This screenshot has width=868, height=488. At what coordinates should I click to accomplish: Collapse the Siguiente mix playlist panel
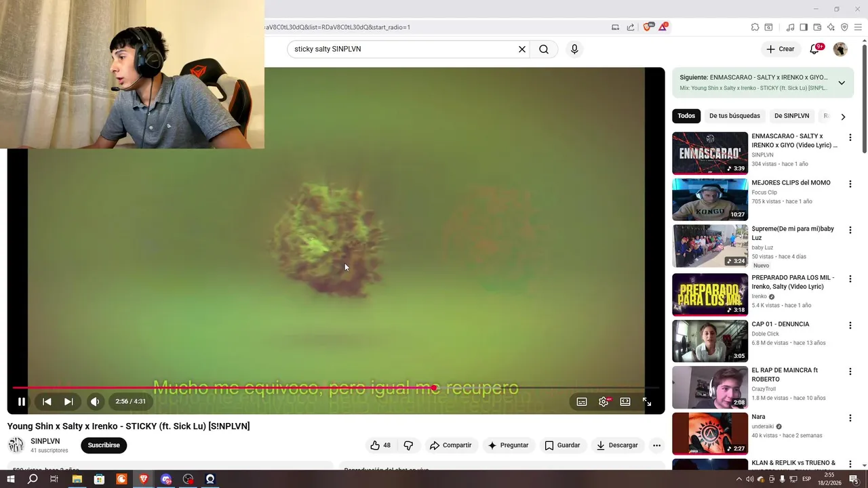click(x=842, y=83)
